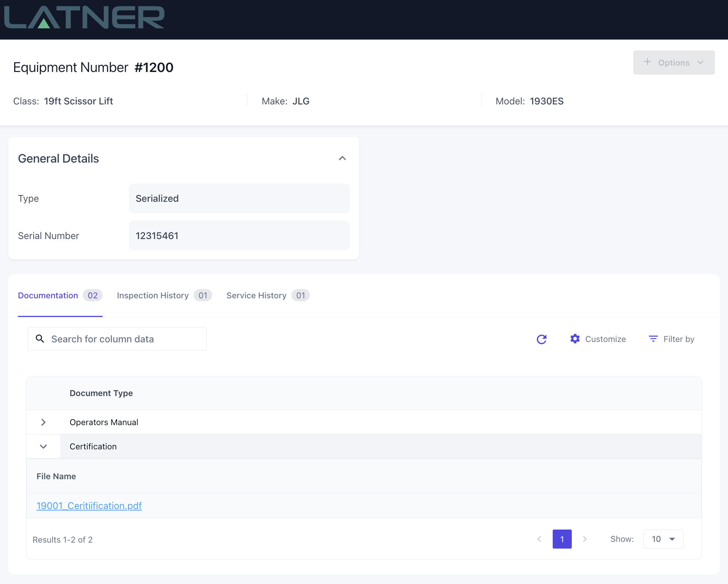
Task: Click the Filter by icon
Action: point(653,339)
